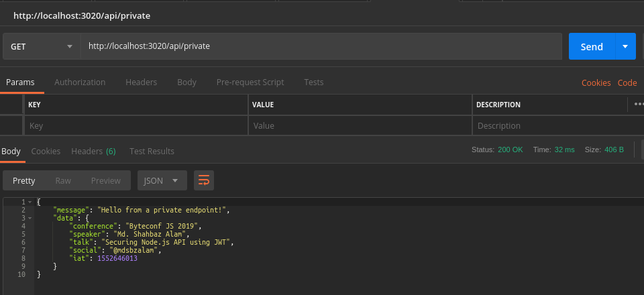Screen dimensions: 644x295
Task: Click the "message" key in response
Action: [71, 210]
